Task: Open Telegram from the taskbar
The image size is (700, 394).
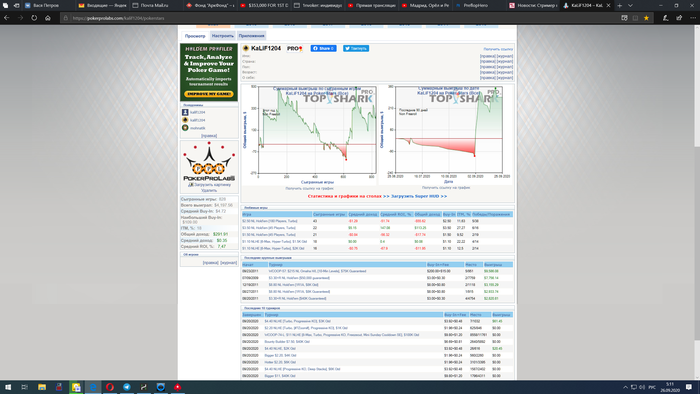Action: point(127,387)
